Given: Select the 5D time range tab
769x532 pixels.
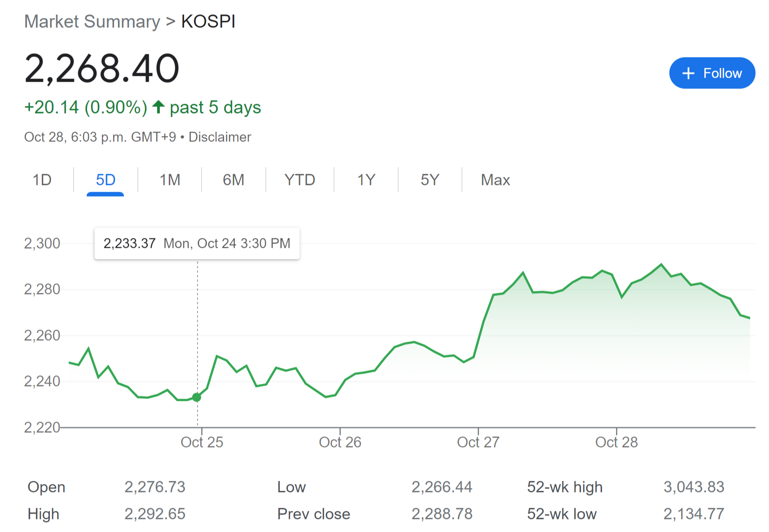Looking at the screenshot, I should (x=105, y=180).
